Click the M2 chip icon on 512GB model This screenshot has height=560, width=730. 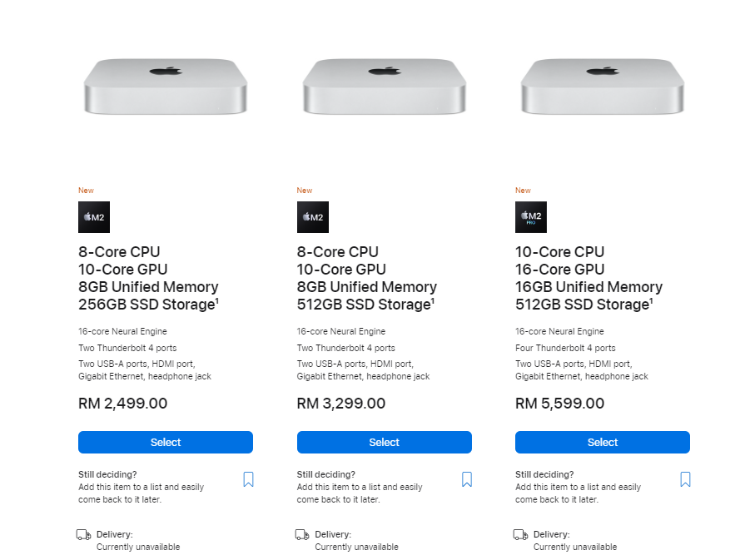pyautogui.click(x=313, y=217)
